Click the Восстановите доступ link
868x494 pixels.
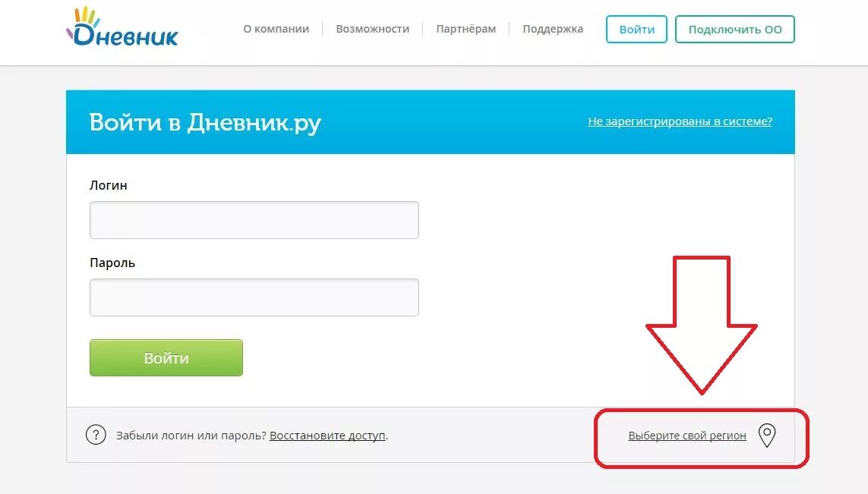(328, 436)
